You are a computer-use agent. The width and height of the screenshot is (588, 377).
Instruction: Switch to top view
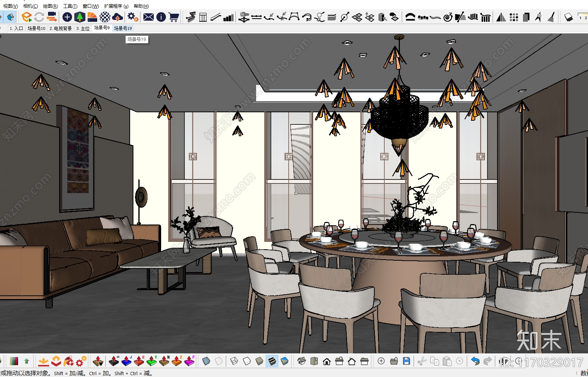pos(314,361)
